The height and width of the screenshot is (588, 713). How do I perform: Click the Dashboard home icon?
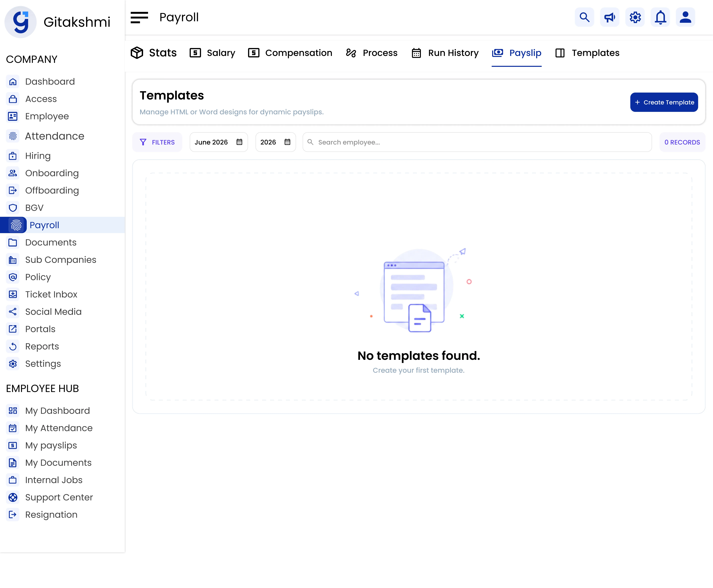tap(13, 82)
